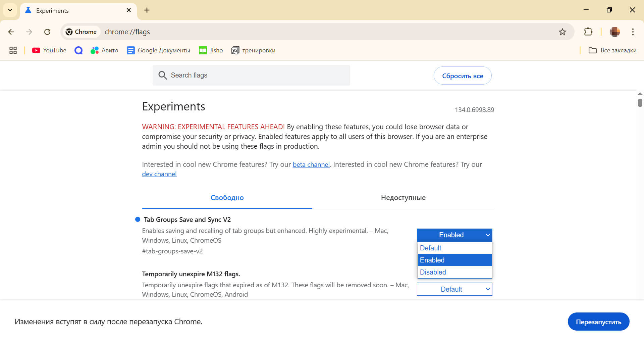
Task: Open the apps grid in bookmarks bar
Action: click(x=13, y=50)
